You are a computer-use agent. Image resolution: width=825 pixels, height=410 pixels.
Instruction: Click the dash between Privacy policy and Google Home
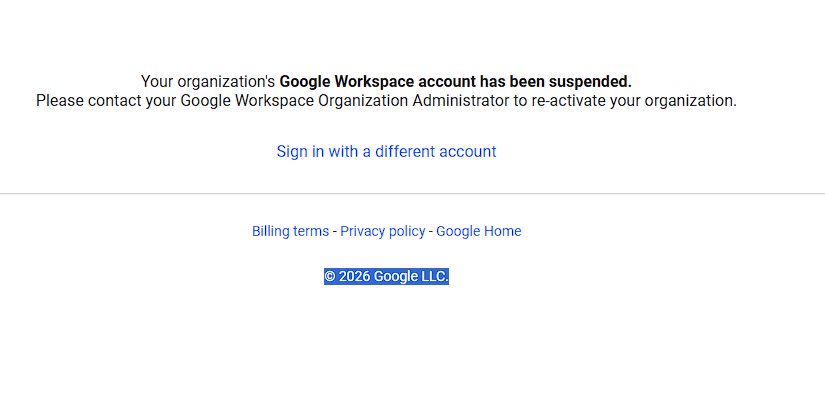(431, 231)
